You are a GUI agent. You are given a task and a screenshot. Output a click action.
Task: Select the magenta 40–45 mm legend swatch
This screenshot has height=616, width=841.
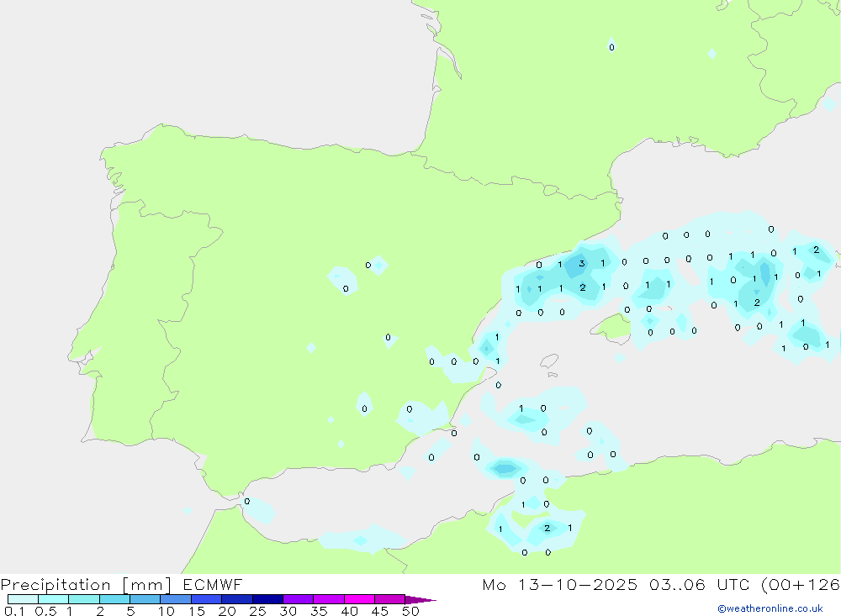coord(359,599)
